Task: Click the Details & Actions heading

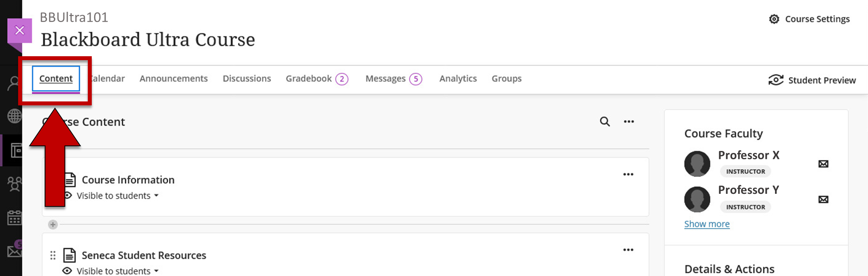Action: click(x=729, y=269)
